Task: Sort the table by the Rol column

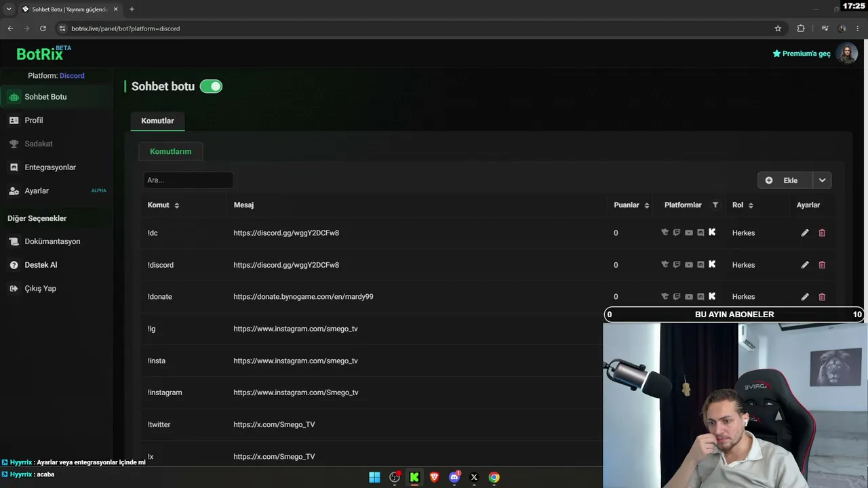Action: (x=743, y=205)
